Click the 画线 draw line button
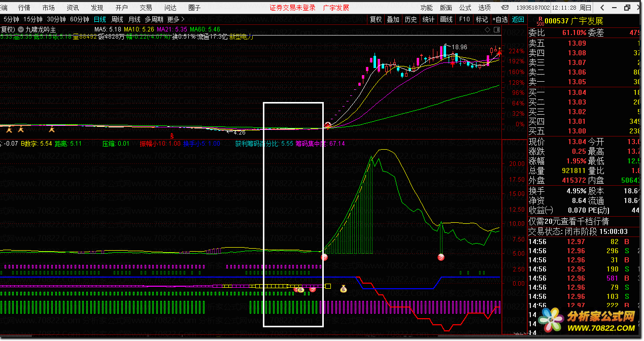 [x=446, y=19]
